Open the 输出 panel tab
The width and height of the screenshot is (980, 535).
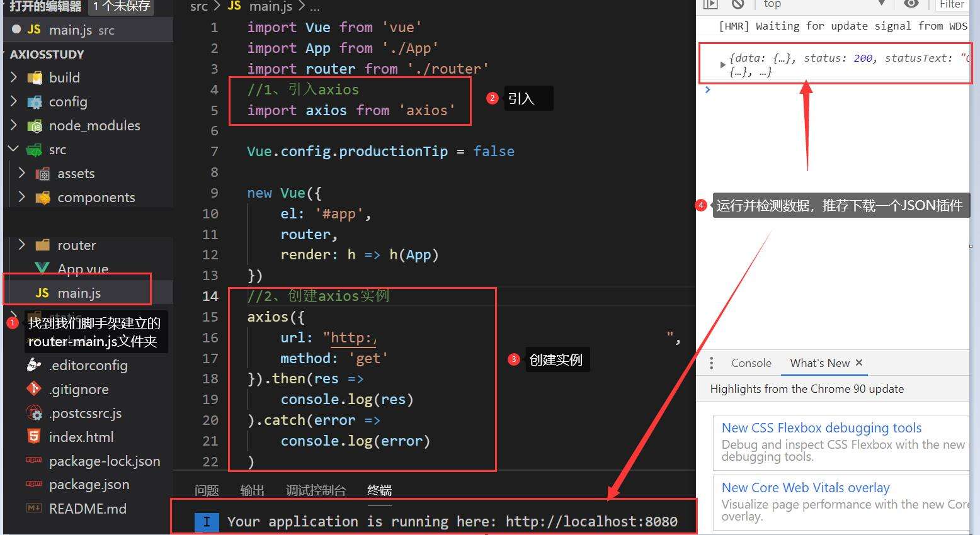[x=253, y=490]
